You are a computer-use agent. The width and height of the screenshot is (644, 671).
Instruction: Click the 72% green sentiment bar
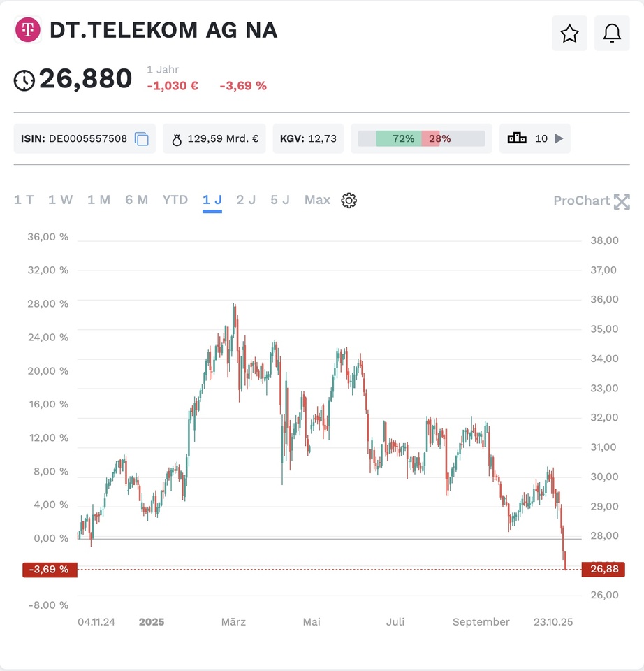398,138
